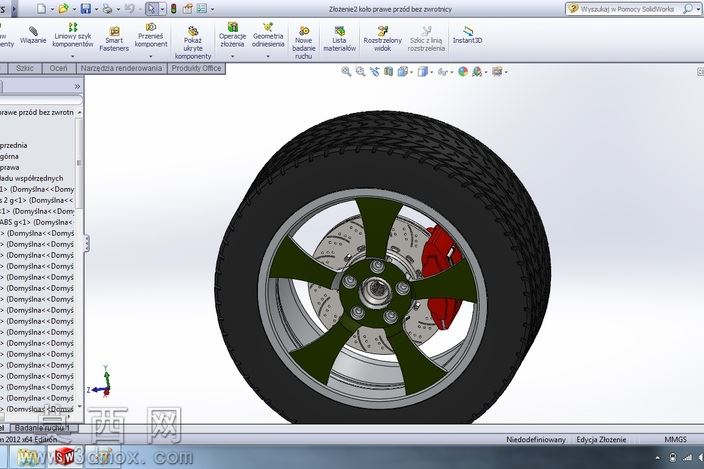
Task: Click the Display Style icon
Action: pyautogui.click(x=422, y=71)
